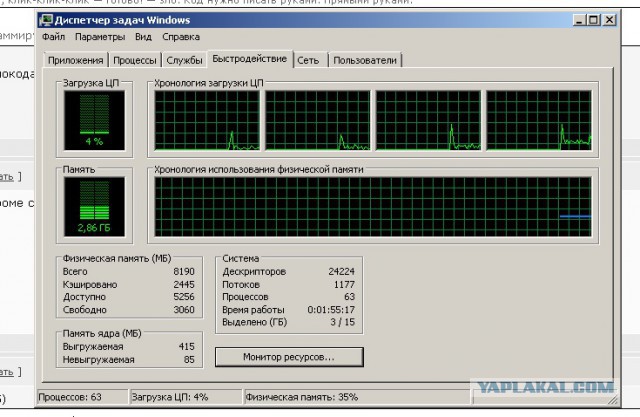This screenshot has height=417, width=640.
Task: Click status bar text Физическая память: 35%
Action: [302, 397]
